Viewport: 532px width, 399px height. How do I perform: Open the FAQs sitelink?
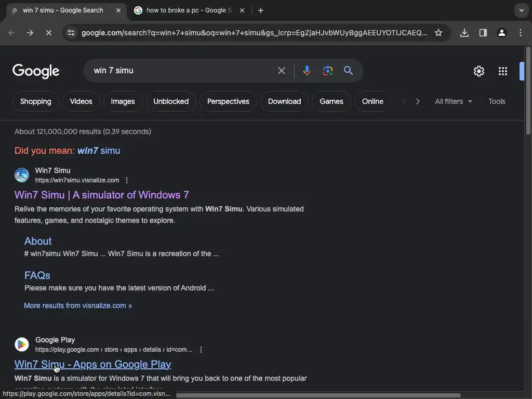(37, 275)
